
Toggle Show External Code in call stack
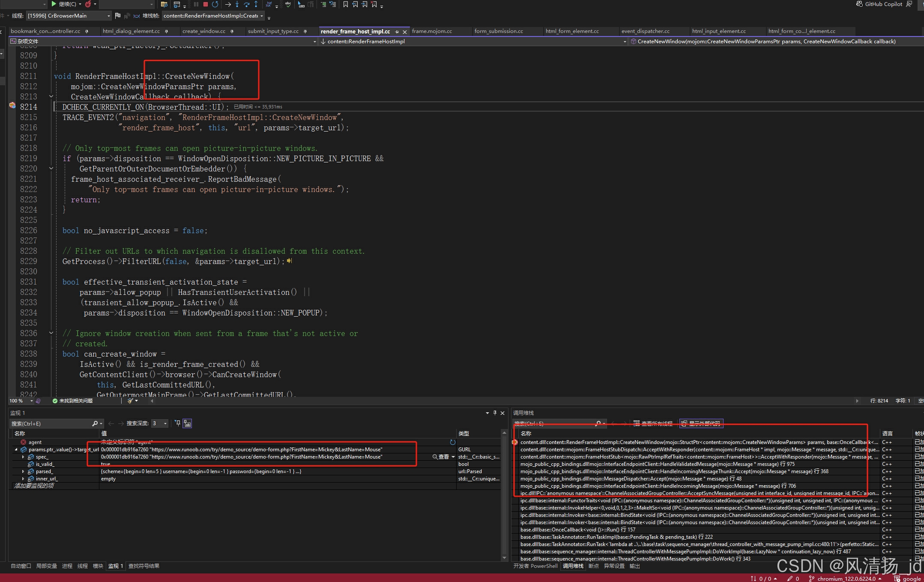[701, 423]
